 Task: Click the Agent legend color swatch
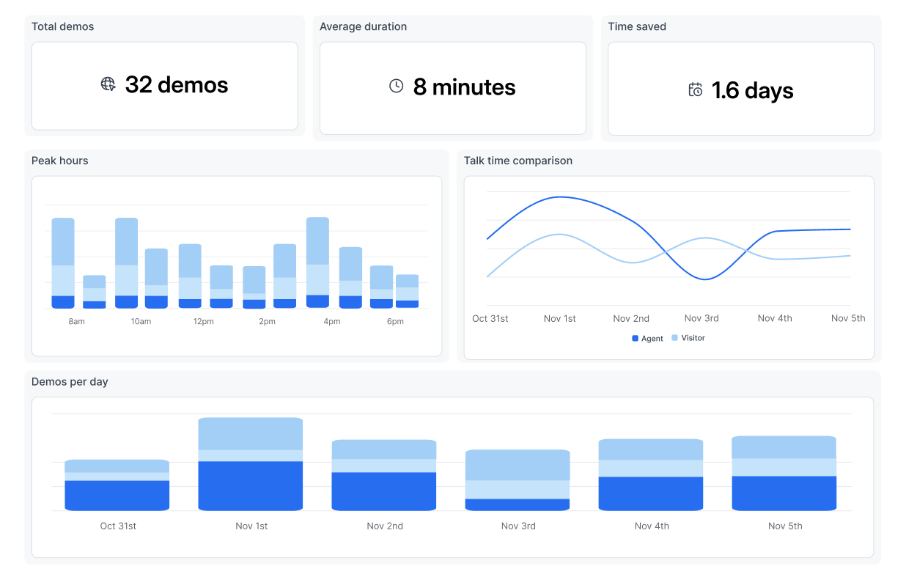(636, 339)
